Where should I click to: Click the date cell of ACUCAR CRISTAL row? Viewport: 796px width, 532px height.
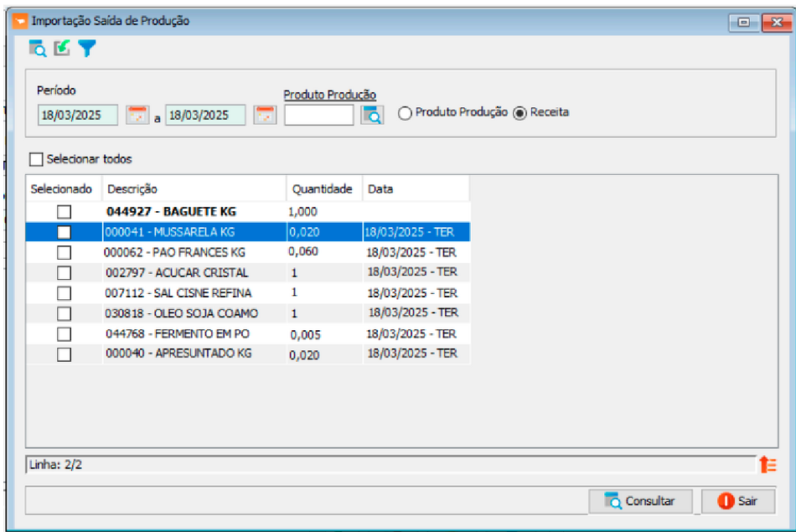(412, 272)
